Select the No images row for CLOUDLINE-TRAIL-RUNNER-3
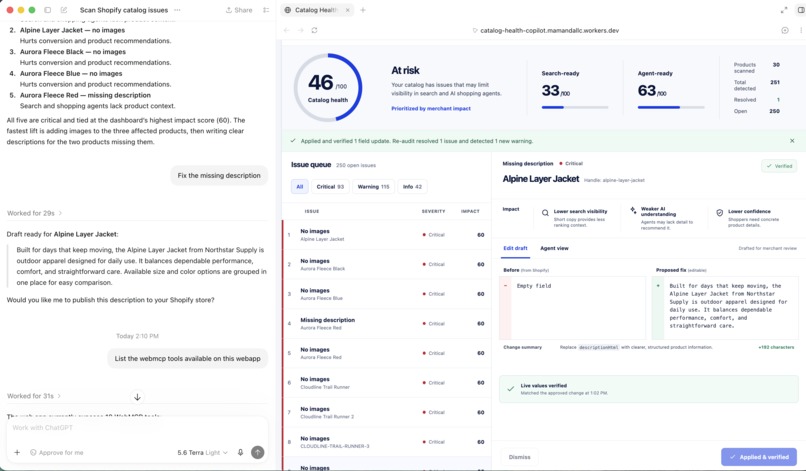This screenshot has height=471, width=806. tap(387, 442)
